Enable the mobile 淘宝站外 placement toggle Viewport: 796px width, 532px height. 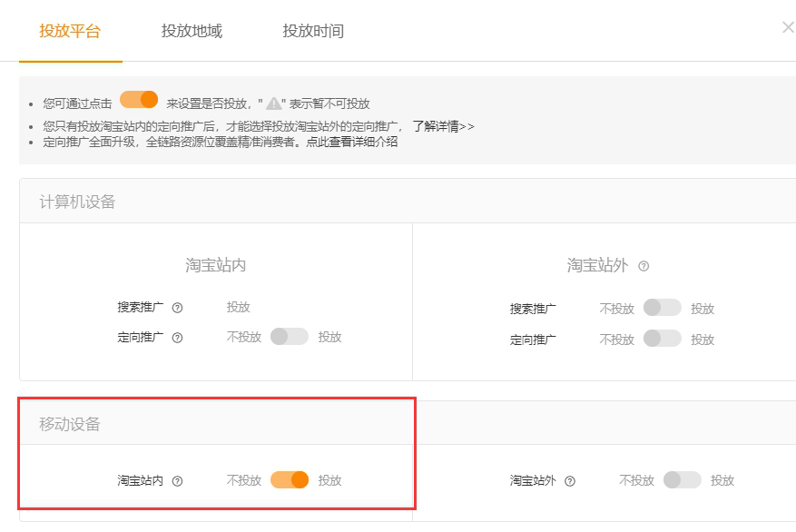682,480
